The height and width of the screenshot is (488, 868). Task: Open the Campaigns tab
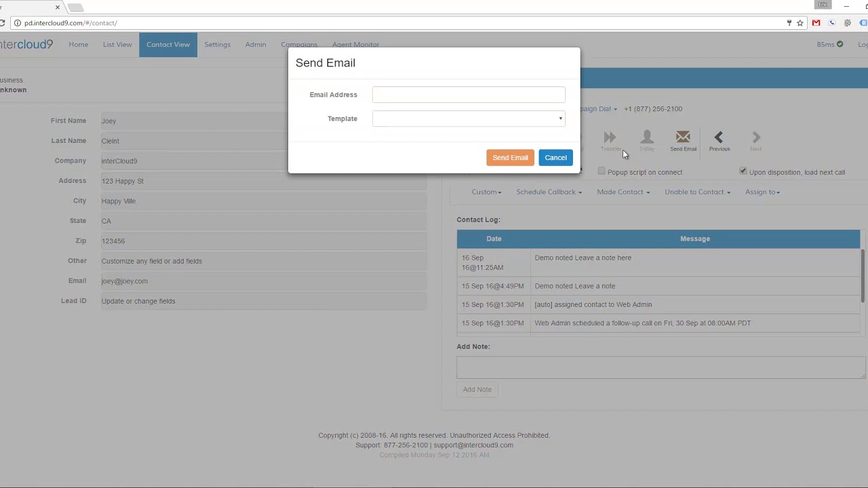tap(299, 45)
